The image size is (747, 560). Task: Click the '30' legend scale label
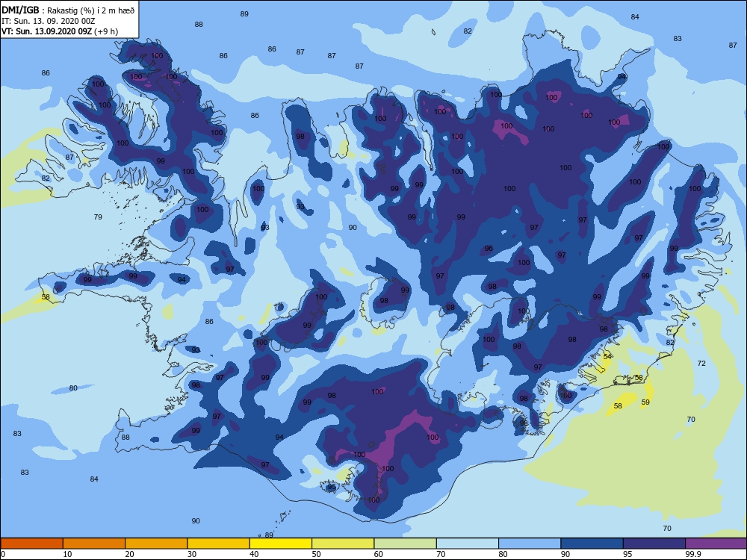pyautogui.click(x=192, y=554)
